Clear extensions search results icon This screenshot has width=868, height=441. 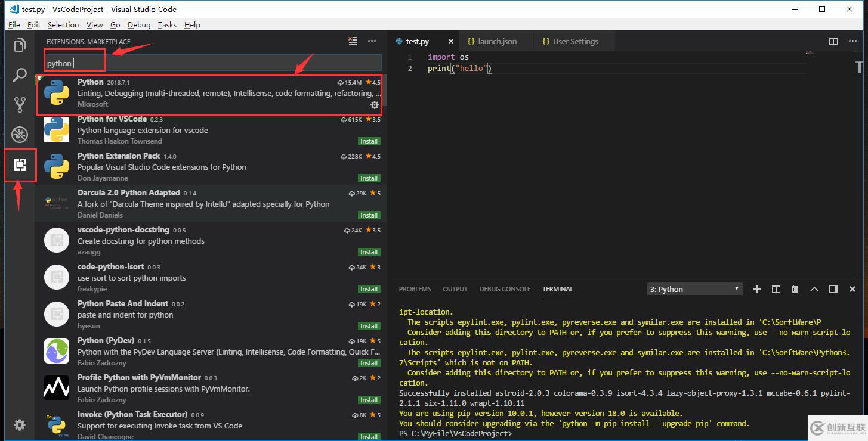(x=353, y=41)
